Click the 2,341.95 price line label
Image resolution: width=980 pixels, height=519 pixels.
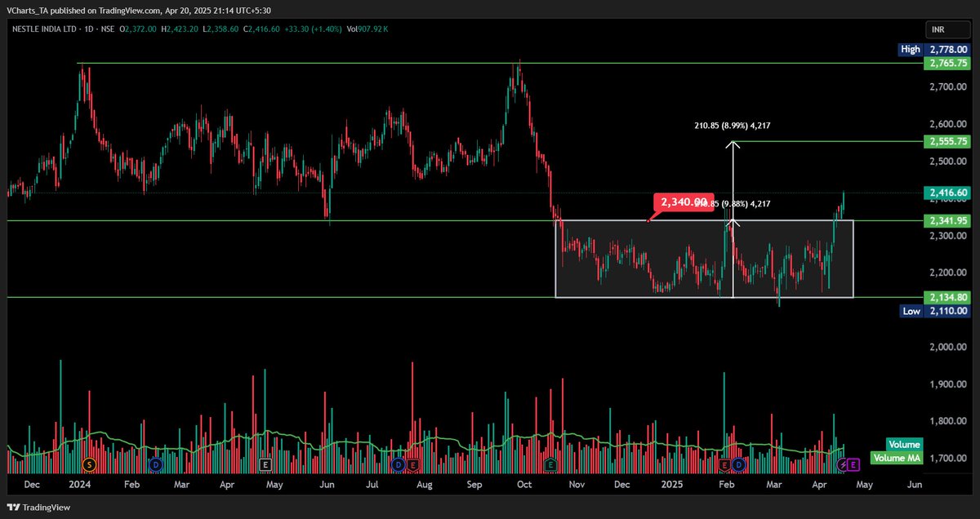click(x=947, y=220)
